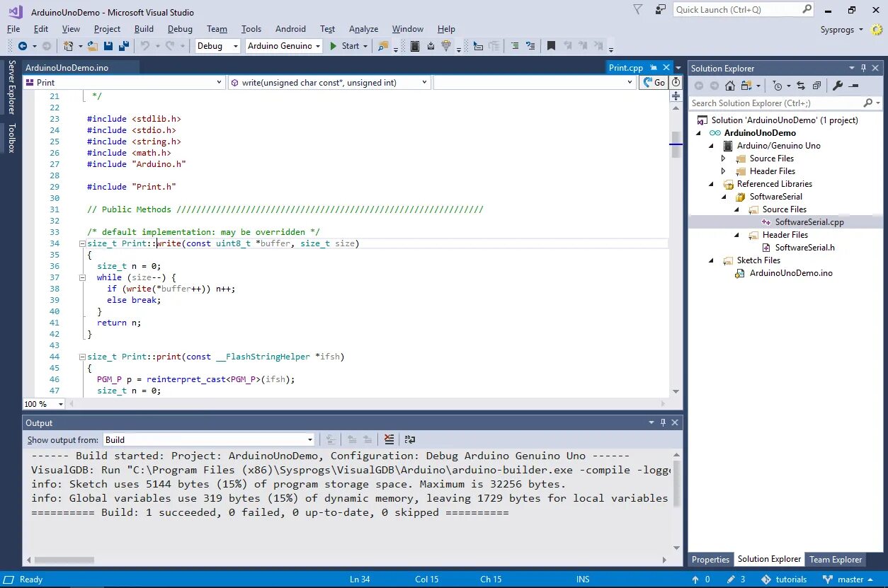The width and height of the screenshot is (888, 588).
Task: Collapse the Sketch Files node
Action: (711, 260)
